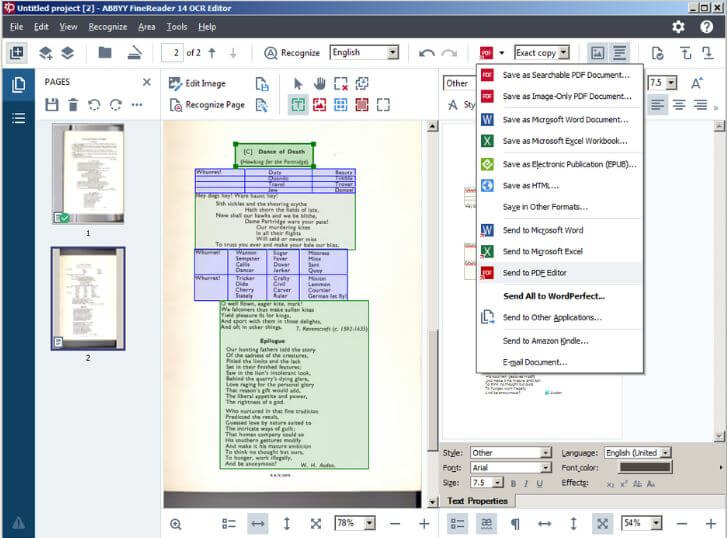727x538 pixels.
Task: Click the red PDF save icon
Action: pos(486,53)
